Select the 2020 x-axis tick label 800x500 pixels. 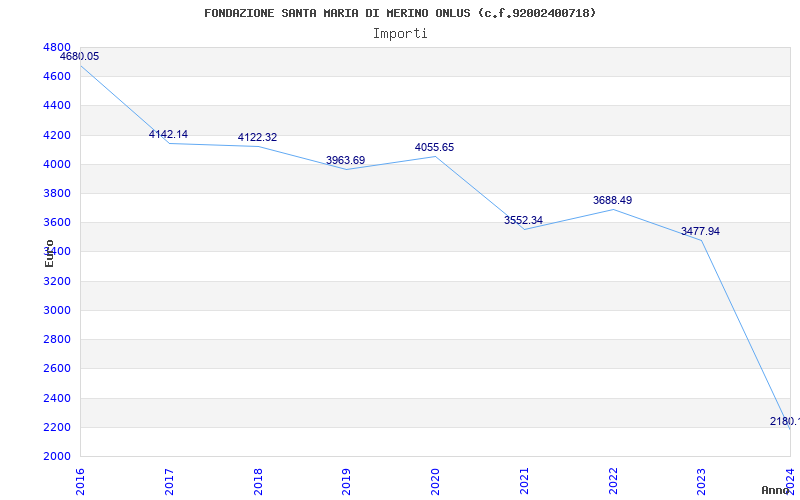[x=435, y=481]
